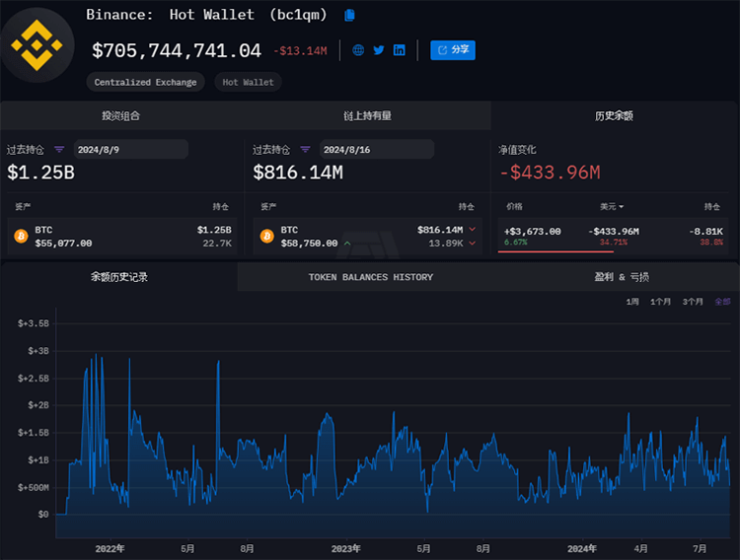The image size is (740, 560).
Task: Click filter icon beside the 2024/8/9 date
Action: 59,150
